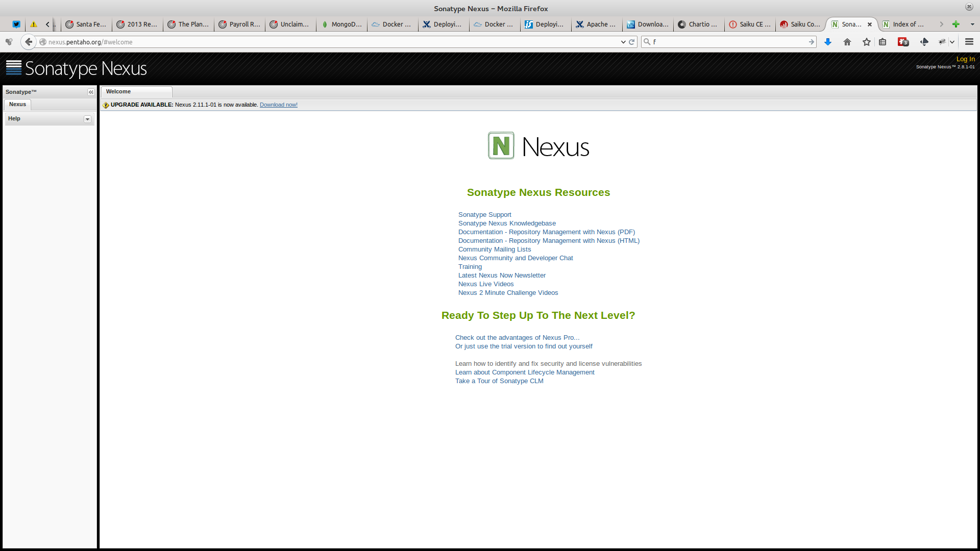
Task: Open the red add-on icon with badge
Action: click(x=903, y=42)
